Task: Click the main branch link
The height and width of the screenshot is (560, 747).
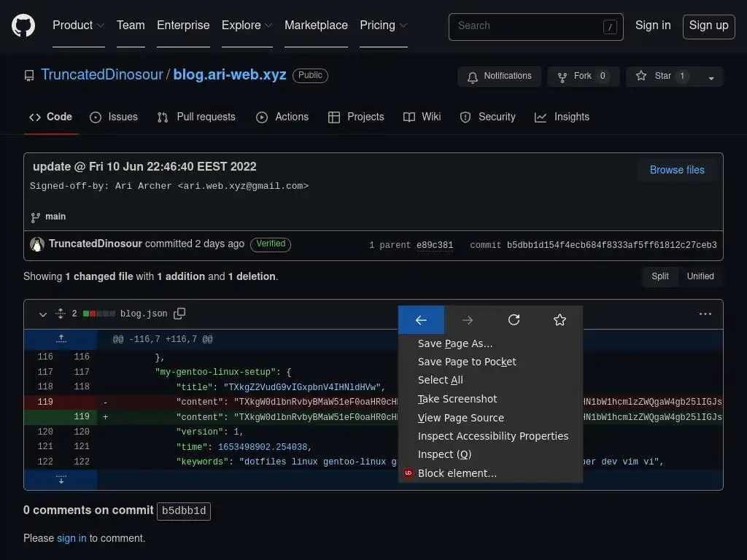Action: [55, 217]
